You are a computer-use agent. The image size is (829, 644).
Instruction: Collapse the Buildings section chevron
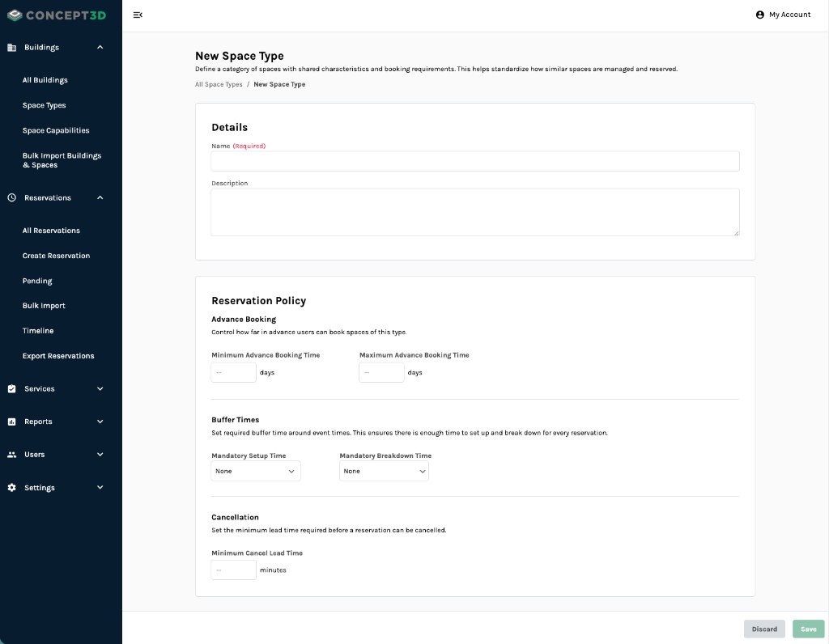coord(100,47)
